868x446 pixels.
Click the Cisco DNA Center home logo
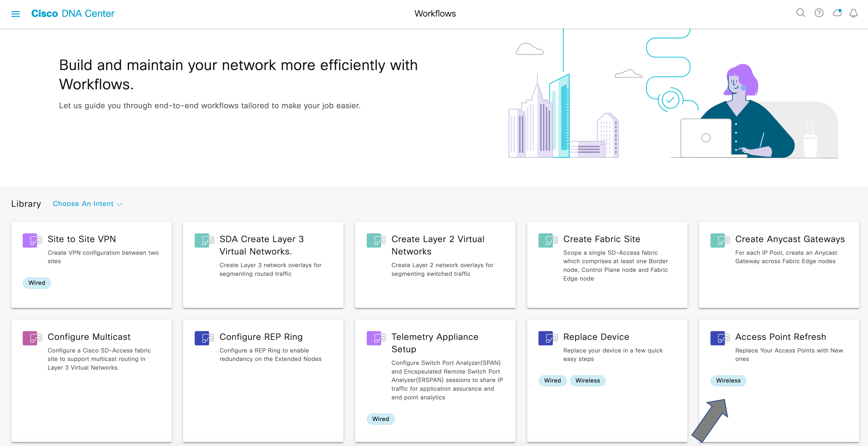pos(73,13)
